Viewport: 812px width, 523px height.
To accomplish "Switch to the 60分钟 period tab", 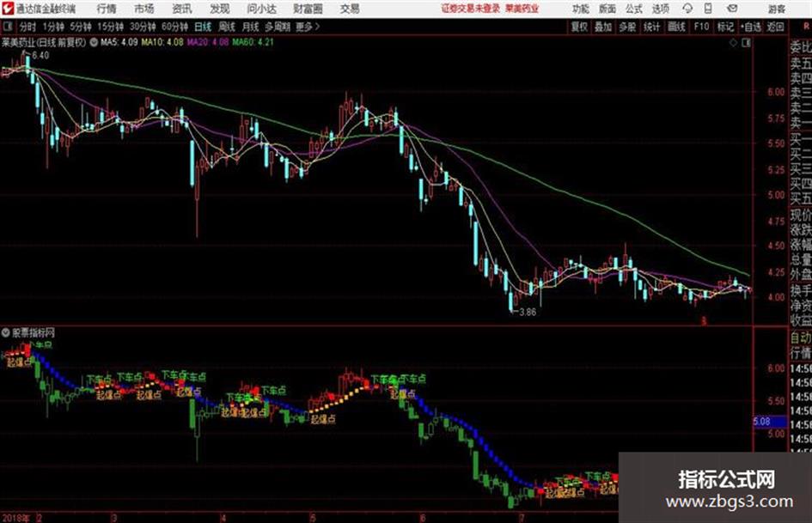I will (x=174, y=27).
